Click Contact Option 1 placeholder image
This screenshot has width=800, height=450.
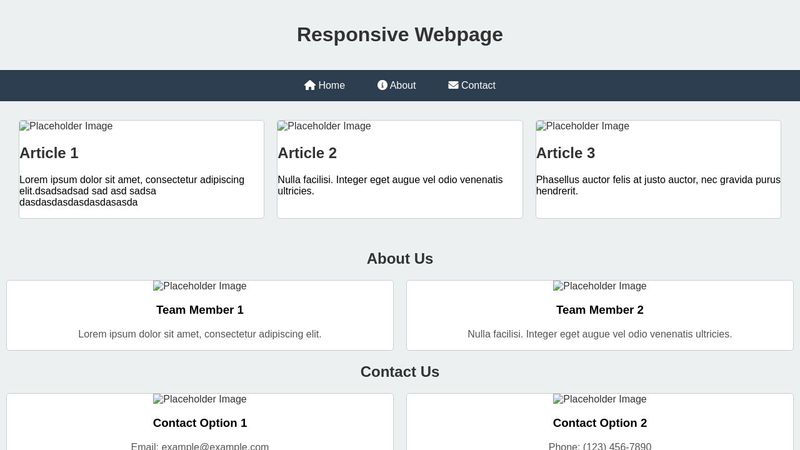(199, 399)
